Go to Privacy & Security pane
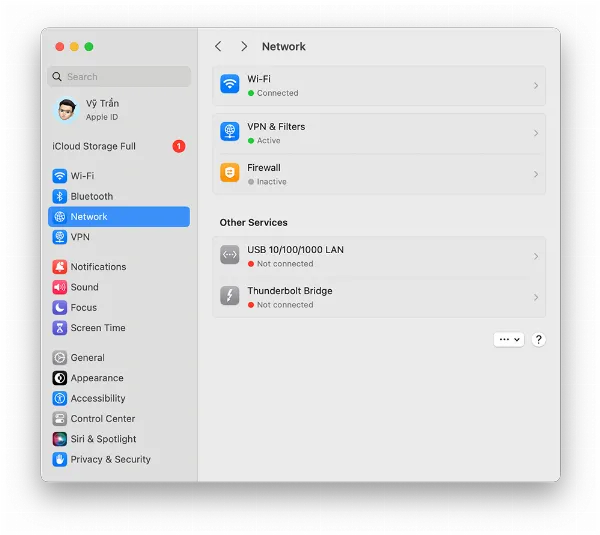Viewport: 600px width, 535px height. (110, 460)
